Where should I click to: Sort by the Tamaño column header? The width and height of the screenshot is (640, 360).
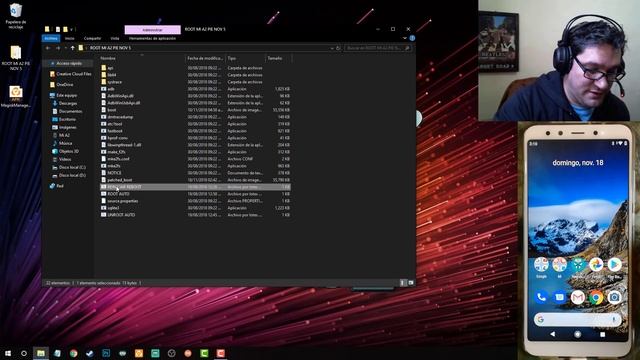[x=278, y=58]
